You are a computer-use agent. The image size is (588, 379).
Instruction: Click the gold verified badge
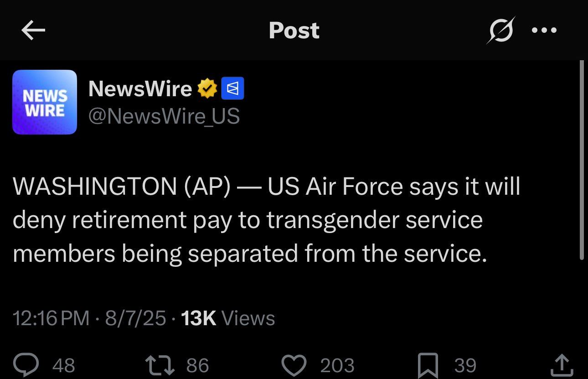[207, 88]
